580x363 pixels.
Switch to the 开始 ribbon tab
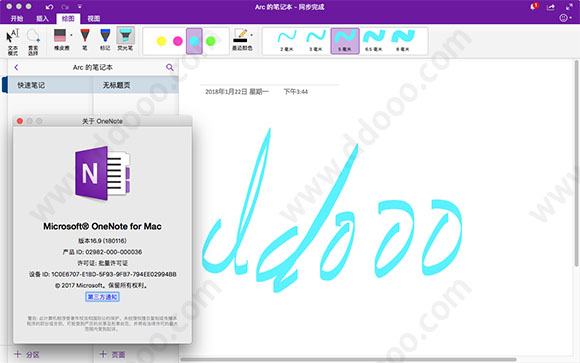tap(17, 19)
